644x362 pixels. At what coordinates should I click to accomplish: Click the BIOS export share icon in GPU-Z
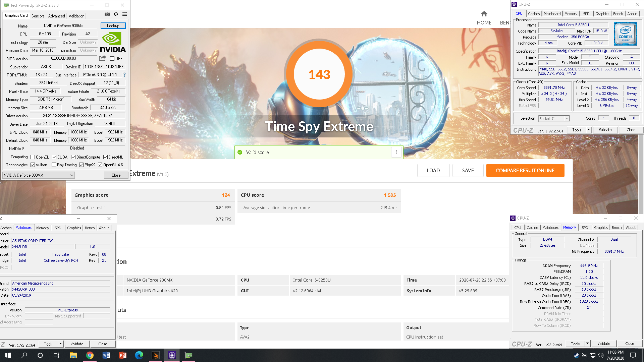point(103,58)
